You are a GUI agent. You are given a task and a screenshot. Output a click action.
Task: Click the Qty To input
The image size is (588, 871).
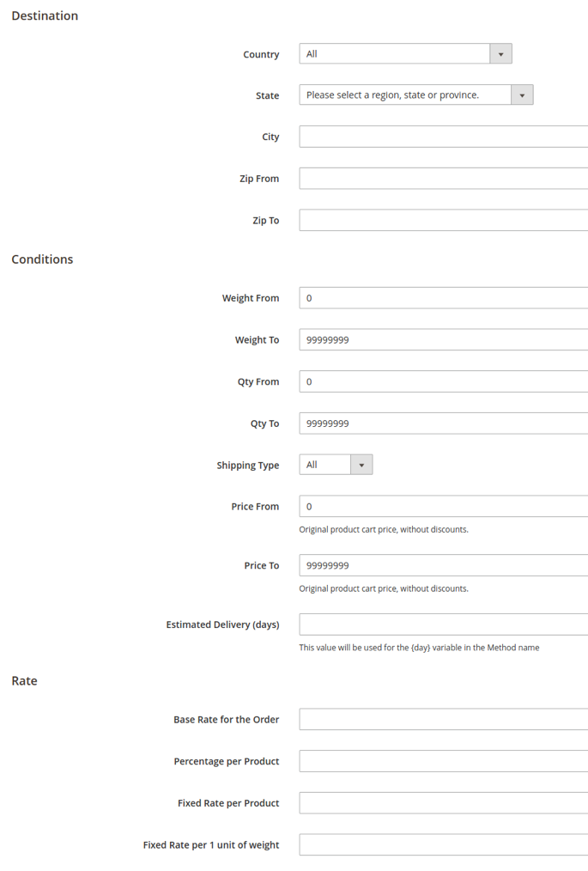443,423
